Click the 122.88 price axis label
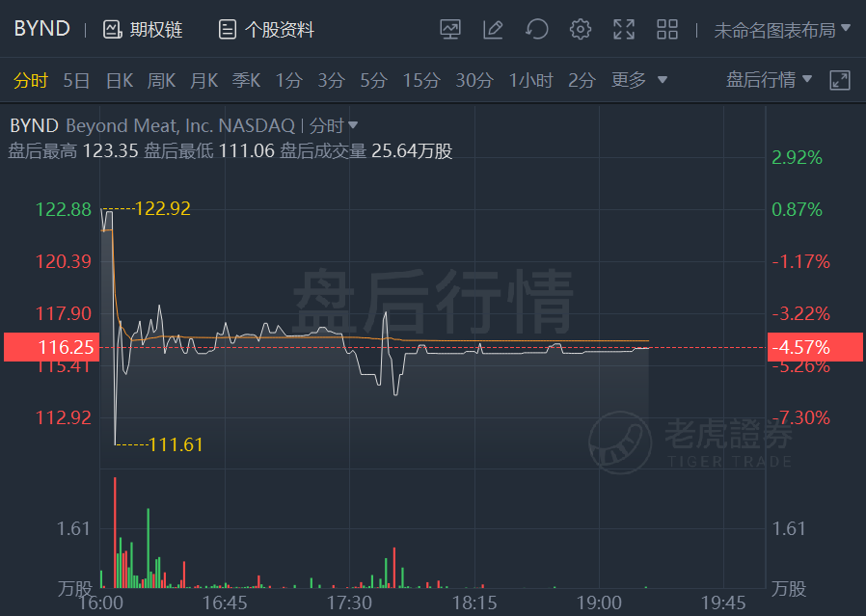The height and width of the screenshot is (616, 866). (64, 210)
